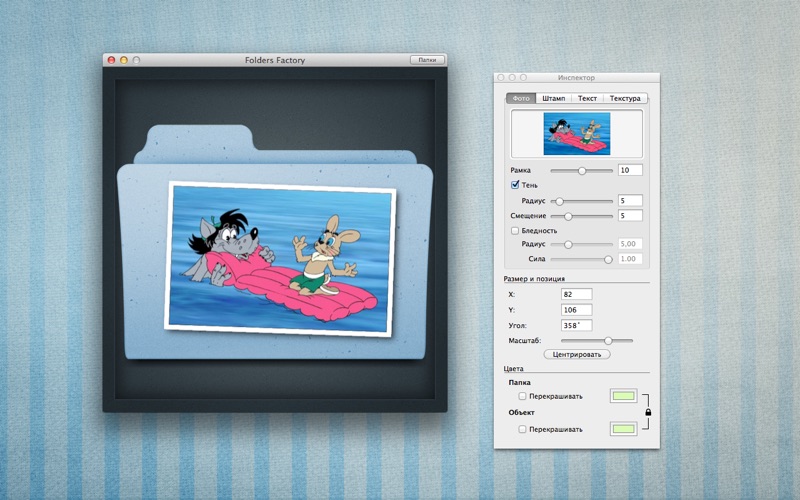Image resolution: width=800 pixels, height=500 pixels.
Task: Click the folder tab above the photo
Action: 200,138
